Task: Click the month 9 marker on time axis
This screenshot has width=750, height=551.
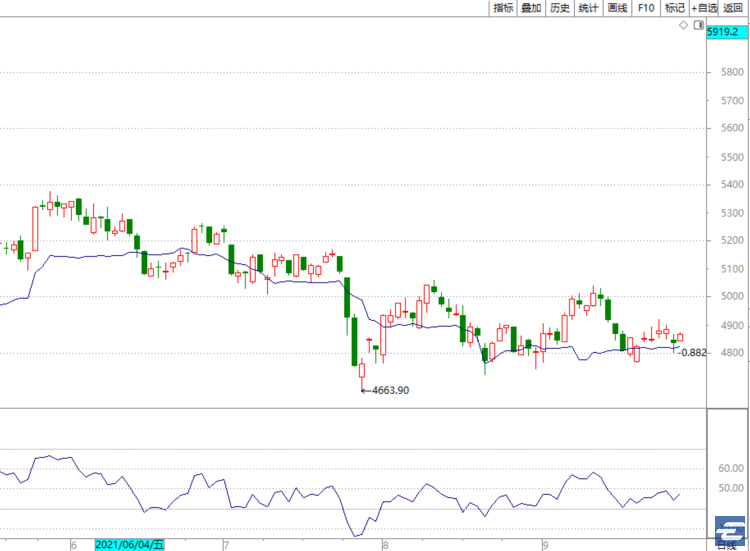Action: pyautogui.click(x=545, y=545)
